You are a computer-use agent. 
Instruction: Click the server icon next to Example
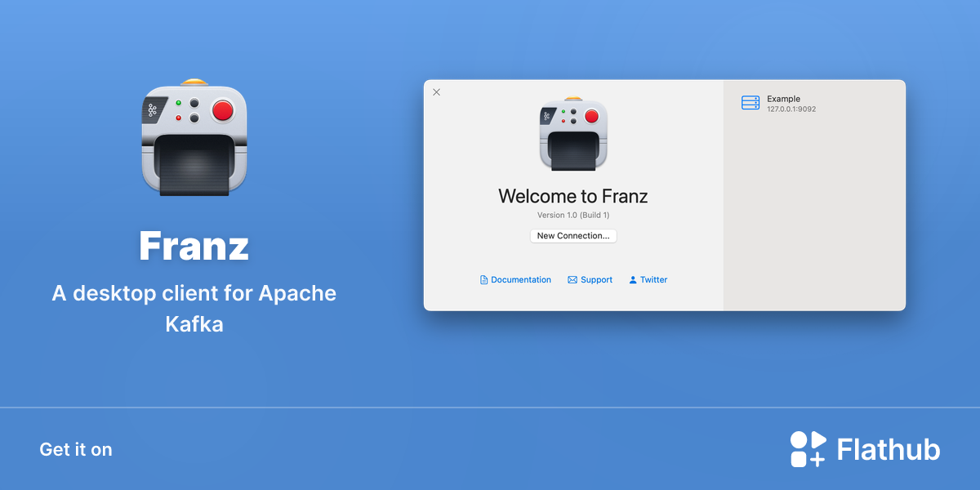point(751,103)
